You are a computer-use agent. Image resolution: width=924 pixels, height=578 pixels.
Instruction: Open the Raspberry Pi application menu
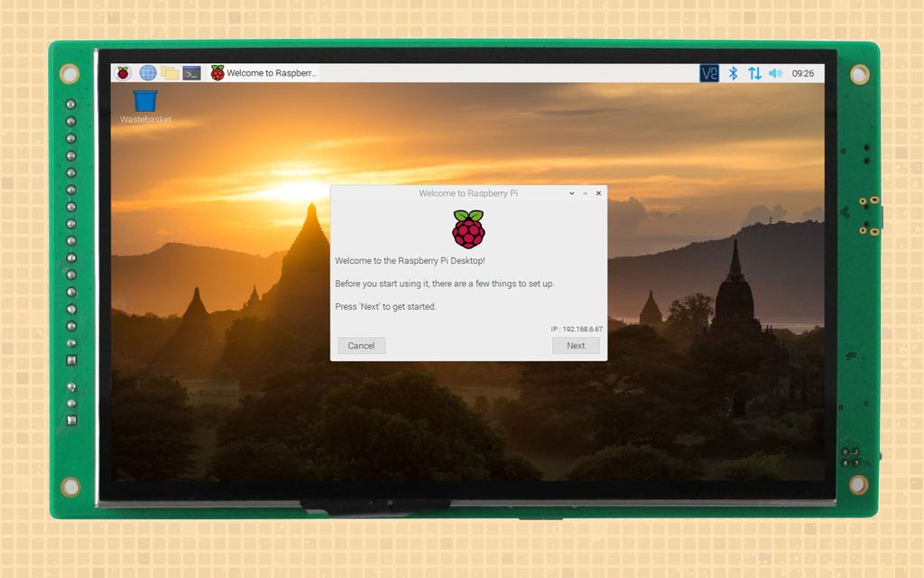pyautogui.click(x=123, y=72)
